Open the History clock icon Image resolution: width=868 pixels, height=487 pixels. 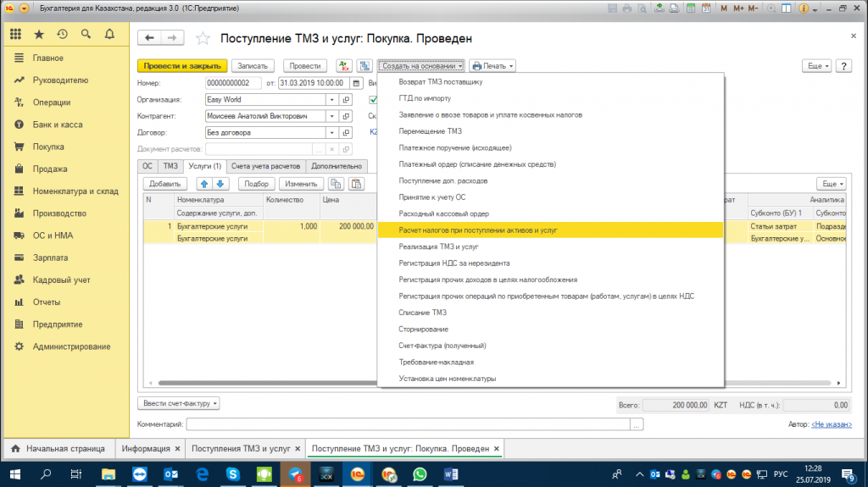tap(62, 35)
